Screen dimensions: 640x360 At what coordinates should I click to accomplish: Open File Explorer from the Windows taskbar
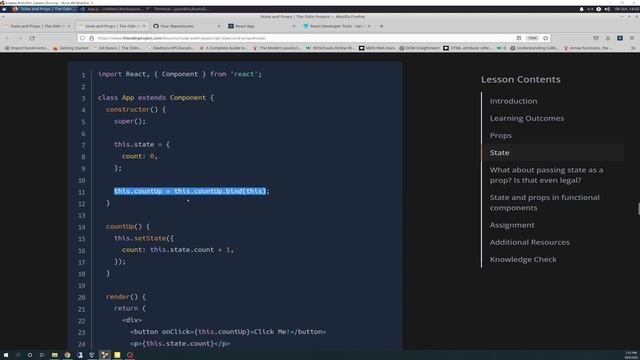(54, 355)
